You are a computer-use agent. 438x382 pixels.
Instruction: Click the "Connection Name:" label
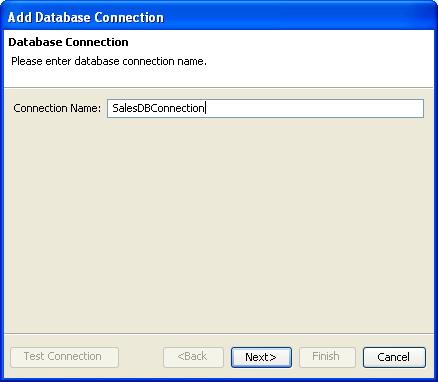point(57,108)
